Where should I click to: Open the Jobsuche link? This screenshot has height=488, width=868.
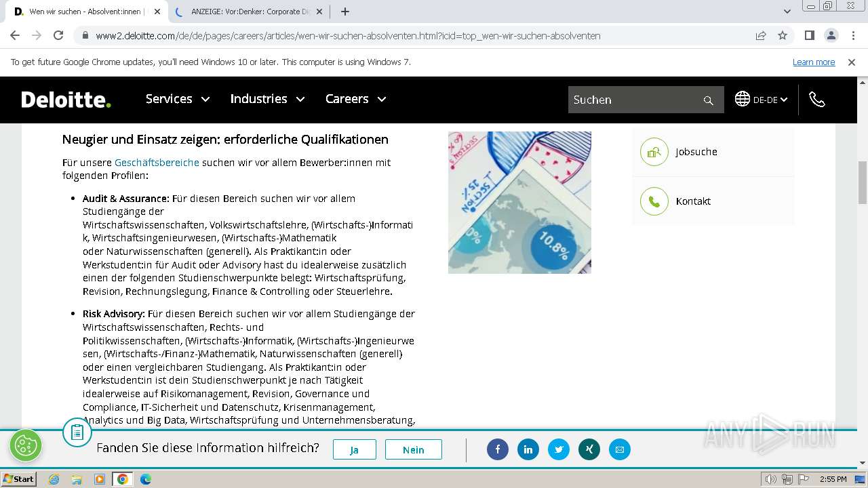696,152
